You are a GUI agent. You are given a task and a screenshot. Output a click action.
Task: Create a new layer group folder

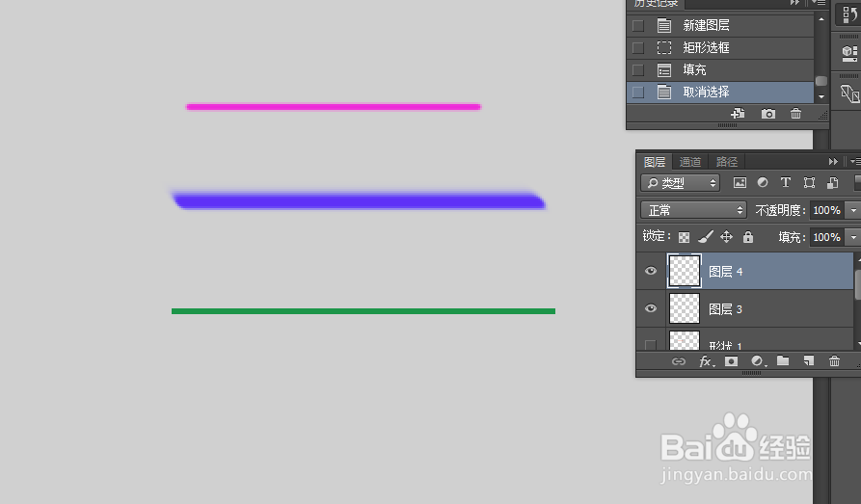(783, 360)
